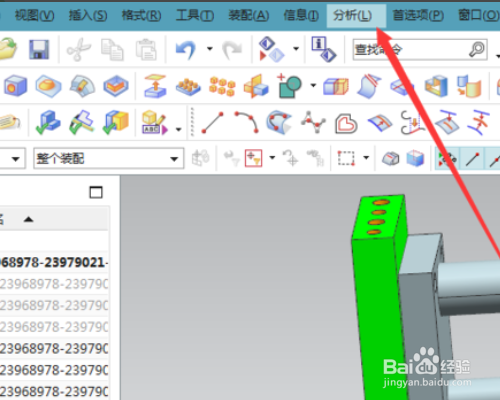Save the file with the floppy disk icon
500x400 pixels.
click(x=39, y=49)
